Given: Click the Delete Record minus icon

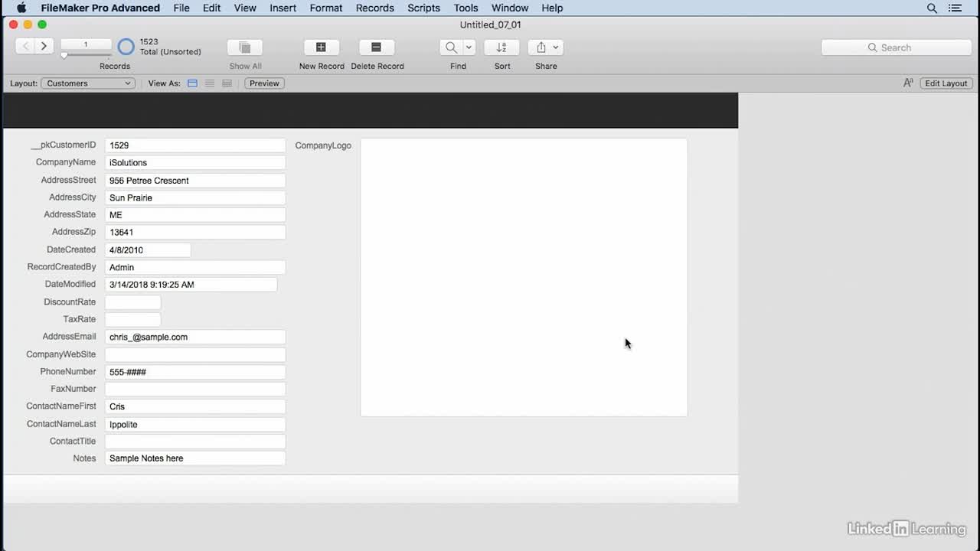Looking at the screenshot, I should 377,47.
